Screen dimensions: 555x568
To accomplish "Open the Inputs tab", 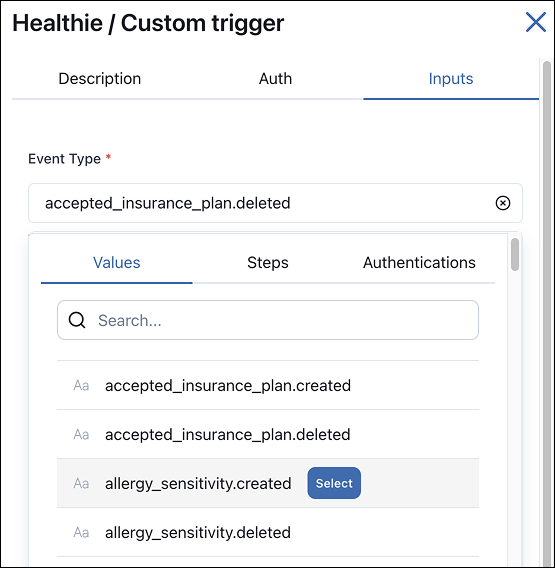I will (451, 79).
